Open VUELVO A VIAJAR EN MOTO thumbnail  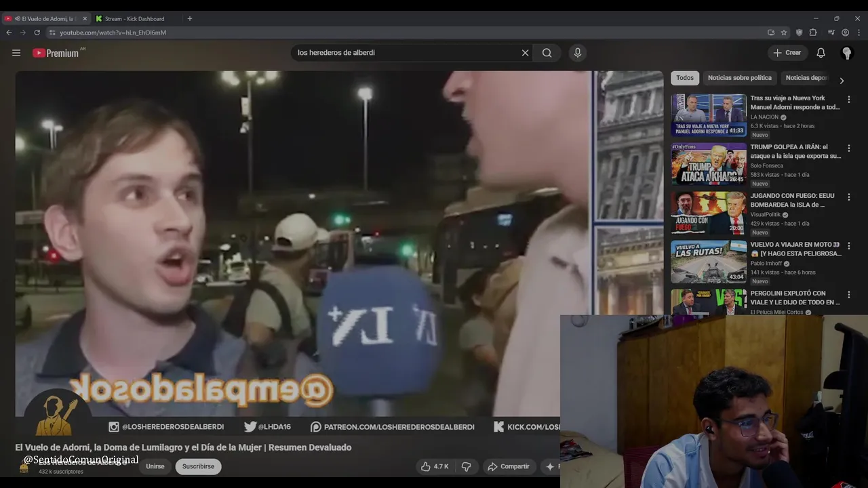pyautogui.click(x=709, y=262)
